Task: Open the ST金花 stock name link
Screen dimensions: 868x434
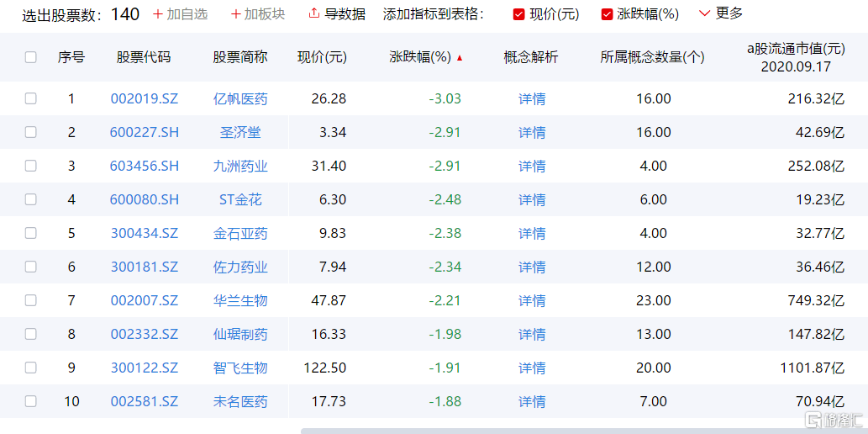Action: pos(240,199)
